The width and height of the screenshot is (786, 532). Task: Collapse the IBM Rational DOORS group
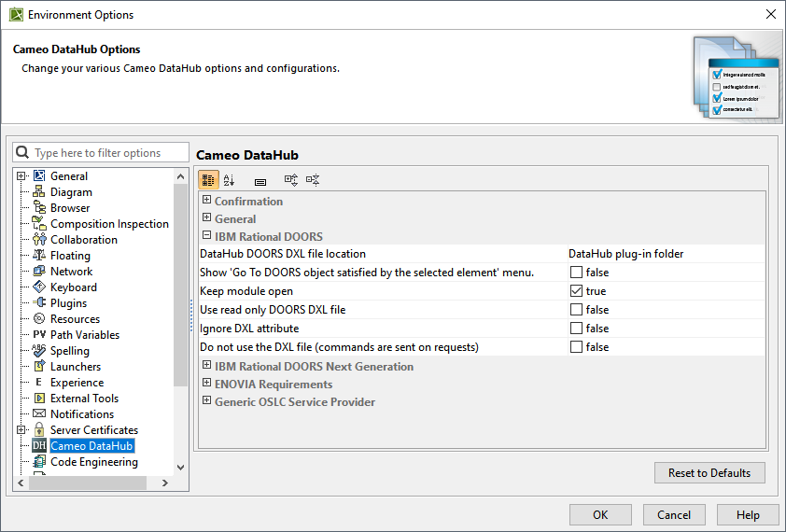pos(207,236)
